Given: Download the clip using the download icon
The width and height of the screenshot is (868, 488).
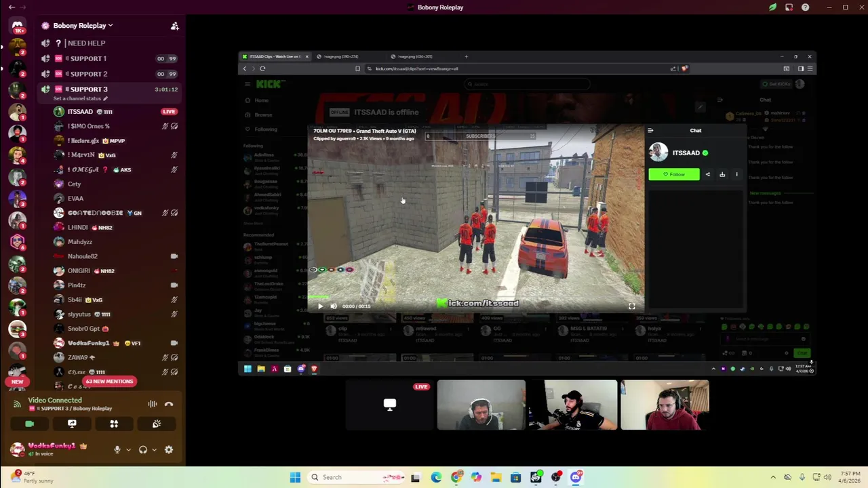Looking at the screenshot, I should (x=722, y=175).
